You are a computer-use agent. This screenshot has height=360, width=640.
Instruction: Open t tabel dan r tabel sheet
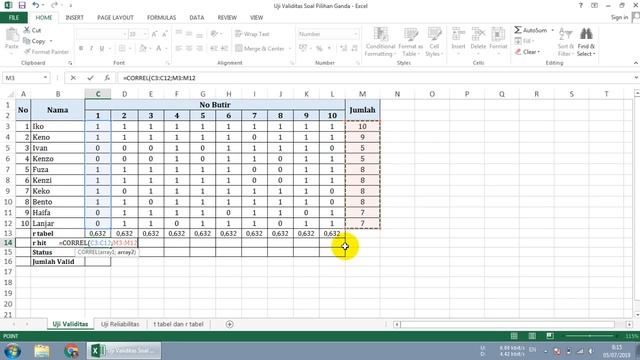point(178,324)
